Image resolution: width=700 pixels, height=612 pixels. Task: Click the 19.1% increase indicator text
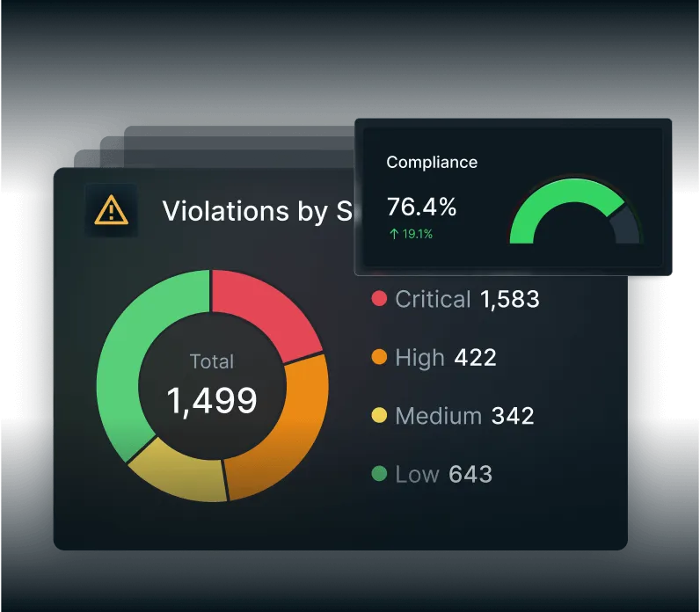point(415,235)
